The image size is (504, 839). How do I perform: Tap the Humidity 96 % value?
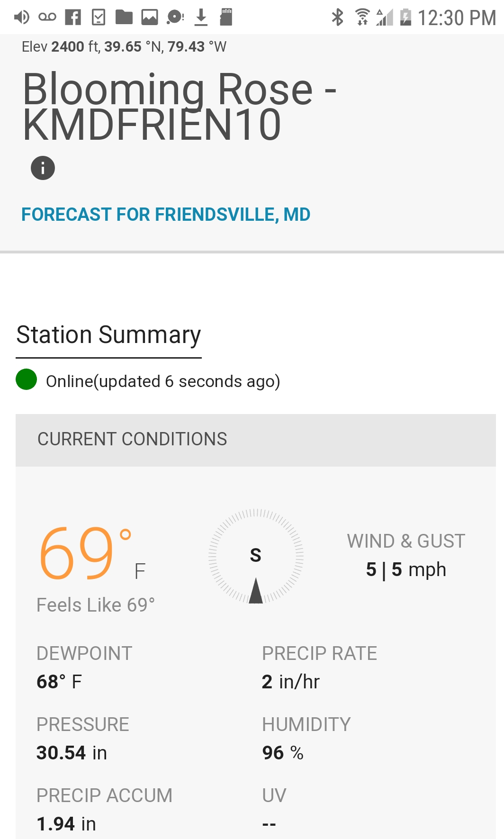pyautogui.click(x=283, y=753)
